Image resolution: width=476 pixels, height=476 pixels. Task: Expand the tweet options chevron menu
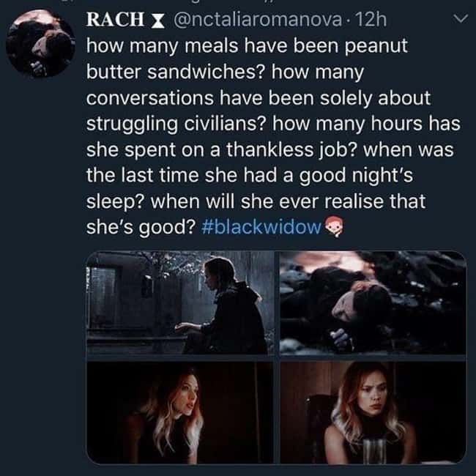(x=461, y=19)
